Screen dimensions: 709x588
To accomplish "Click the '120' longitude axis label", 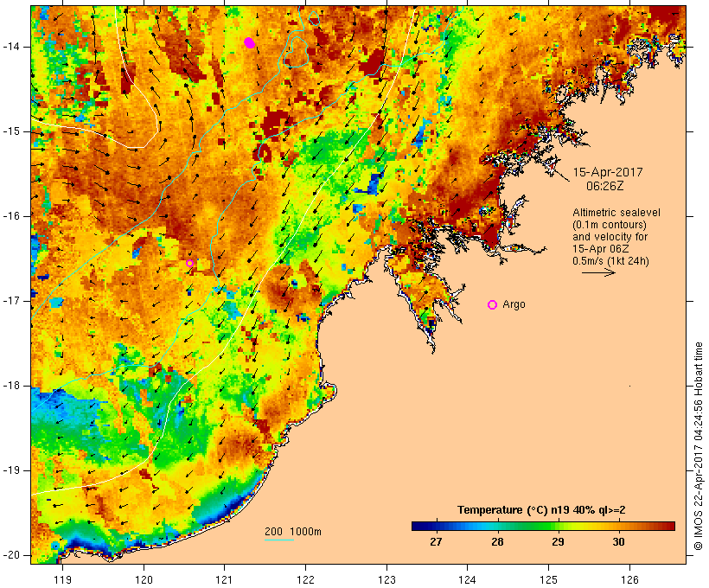I will (144, 579).
